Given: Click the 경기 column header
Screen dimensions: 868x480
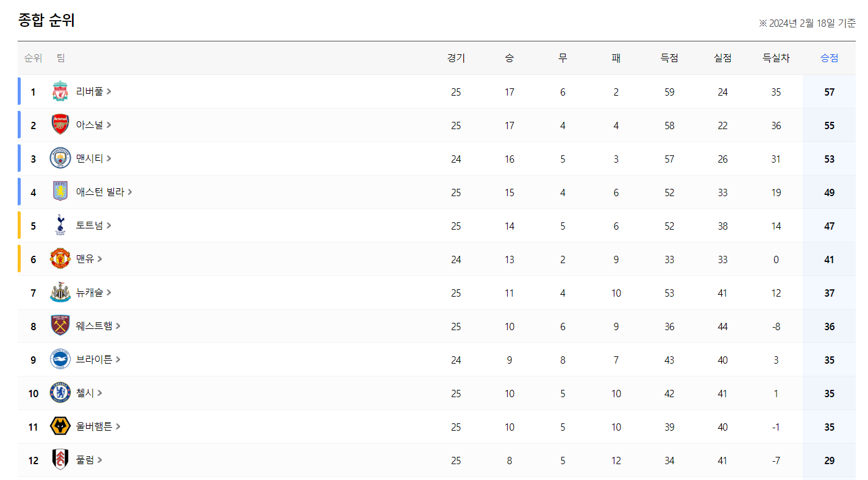Looking at the screenshot, I should coord(456,58).
